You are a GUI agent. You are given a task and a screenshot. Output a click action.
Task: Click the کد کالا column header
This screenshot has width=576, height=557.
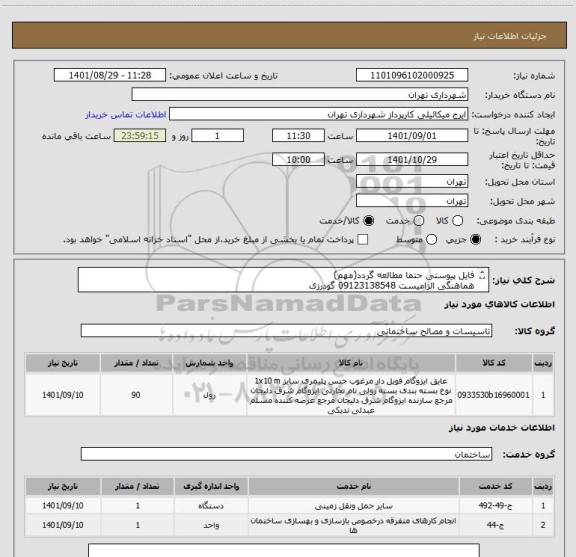click(494, 363)
